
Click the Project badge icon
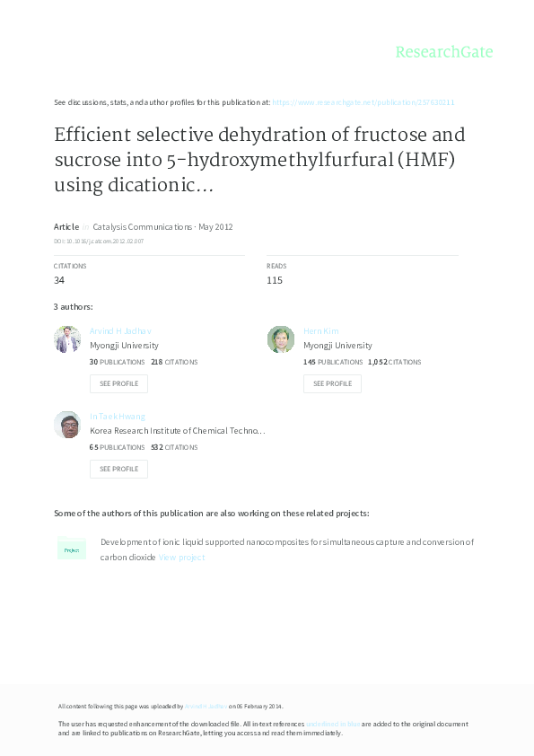click(x=71, y=549)
